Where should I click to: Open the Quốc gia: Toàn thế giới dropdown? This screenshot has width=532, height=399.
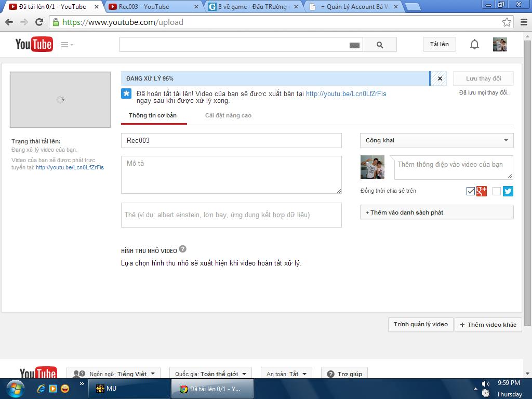click(x=210, y=374)
